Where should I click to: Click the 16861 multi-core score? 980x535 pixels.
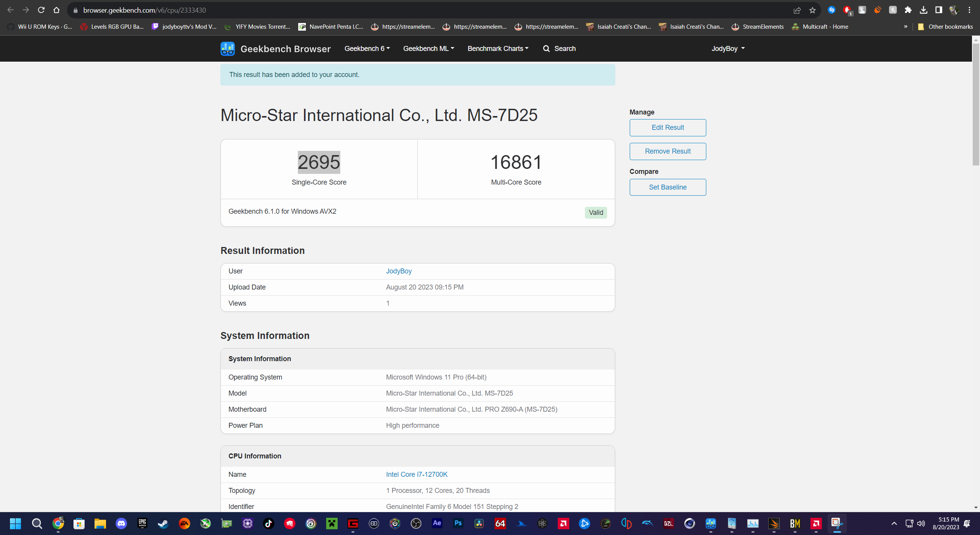point(516,162)
